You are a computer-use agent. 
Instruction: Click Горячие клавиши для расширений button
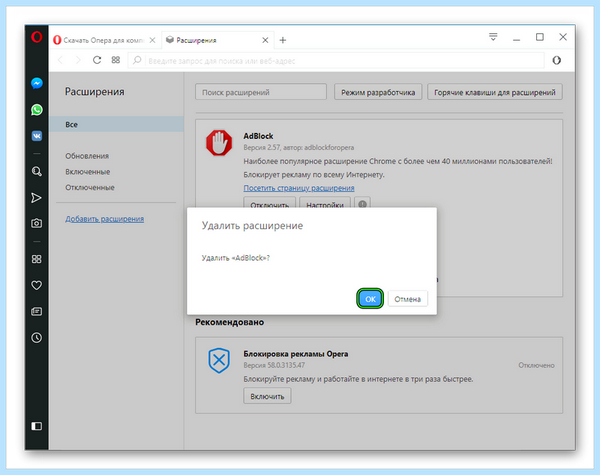tap(495, 92)
